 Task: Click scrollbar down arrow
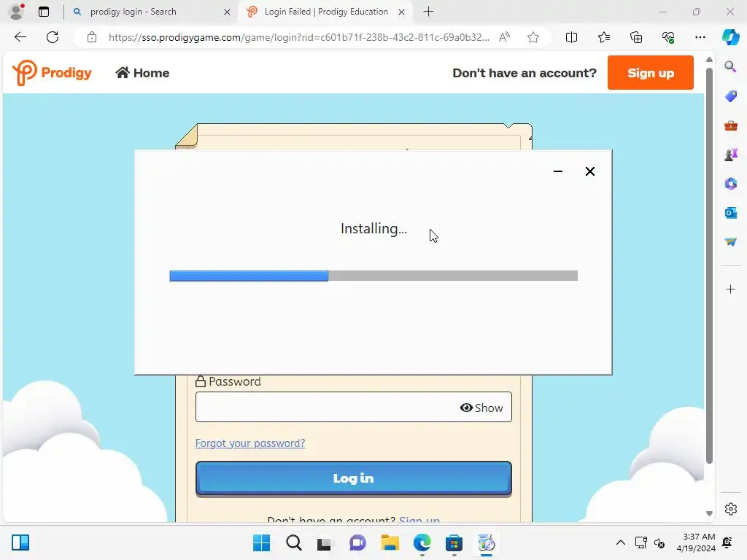pyautogui.click(x=709, y=513)
